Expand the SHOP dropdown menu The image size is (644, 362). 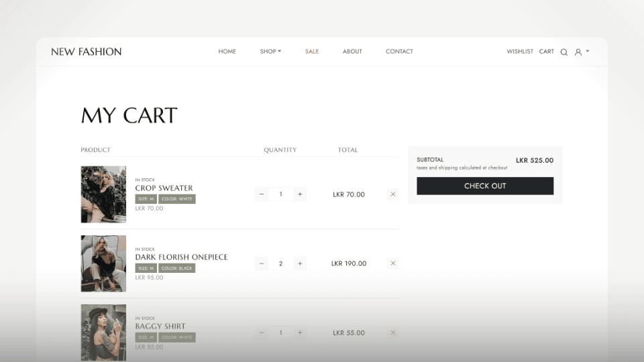(x=270, y=52)
